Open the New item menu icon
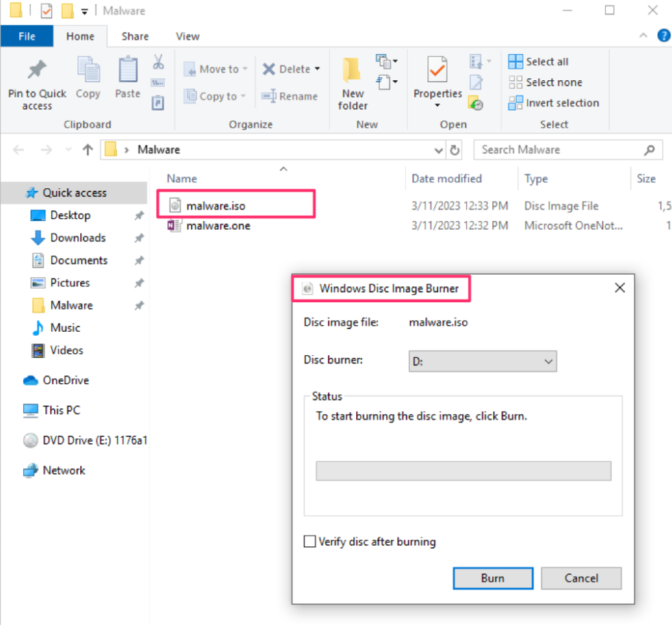The image size is (672, 626). (x=386, y=62)
